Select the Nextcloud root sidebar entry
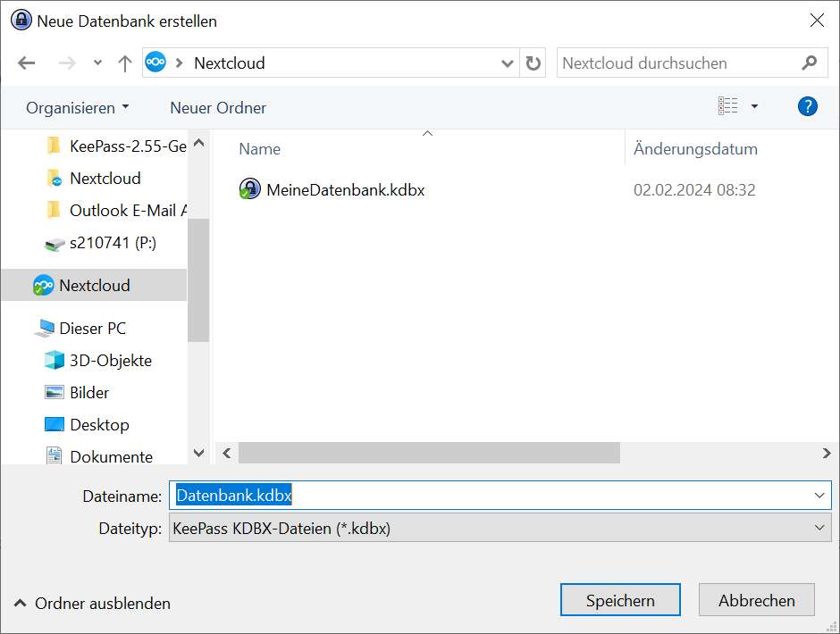Viewport: 840px width, 634px height. point(94,285)
